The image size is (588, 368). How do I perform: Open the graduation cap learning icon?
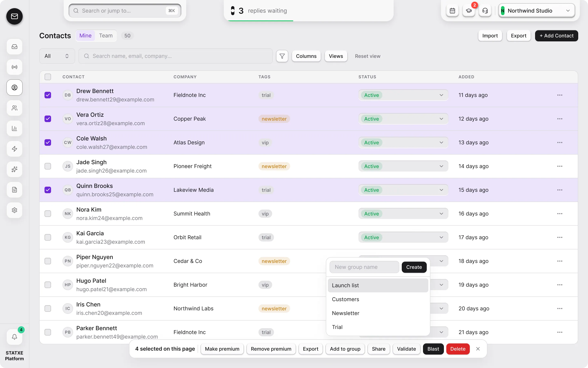click(469, 11)
